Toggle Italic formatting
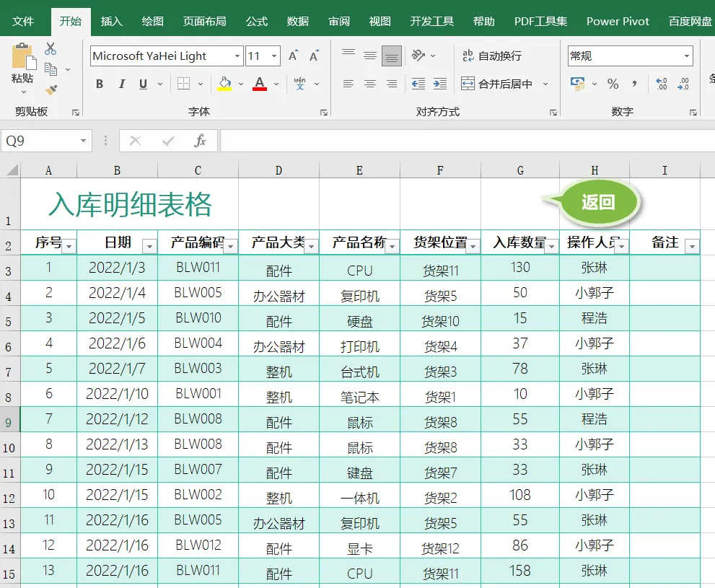This screenshot has width=715, height=588. coord(122,84)
